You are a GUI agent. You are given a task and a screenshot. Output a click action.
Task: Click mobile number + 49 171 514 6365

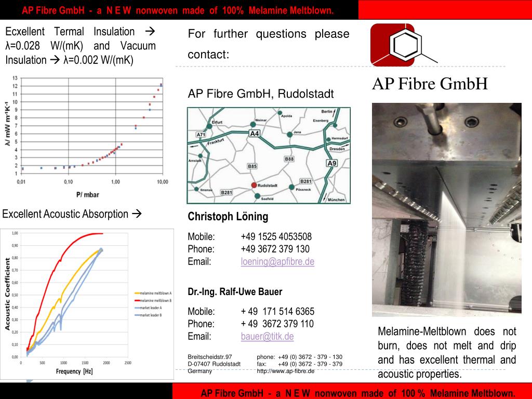coord(277,312)
